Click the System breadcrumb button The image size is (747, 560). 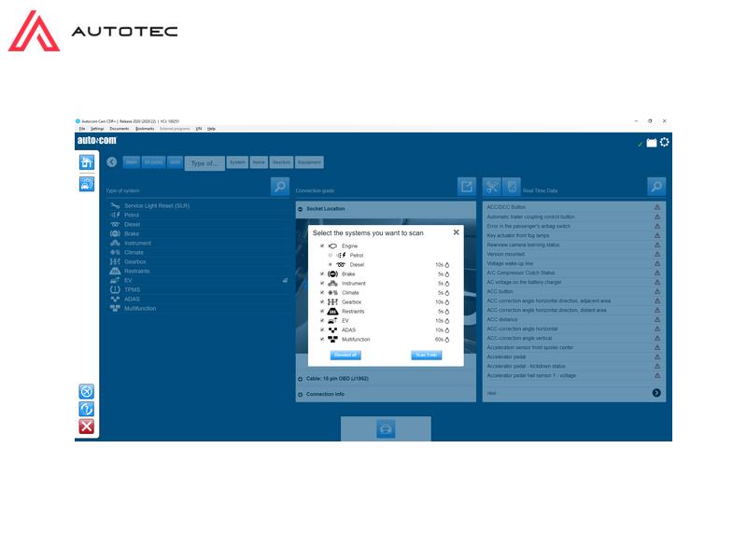237,162
